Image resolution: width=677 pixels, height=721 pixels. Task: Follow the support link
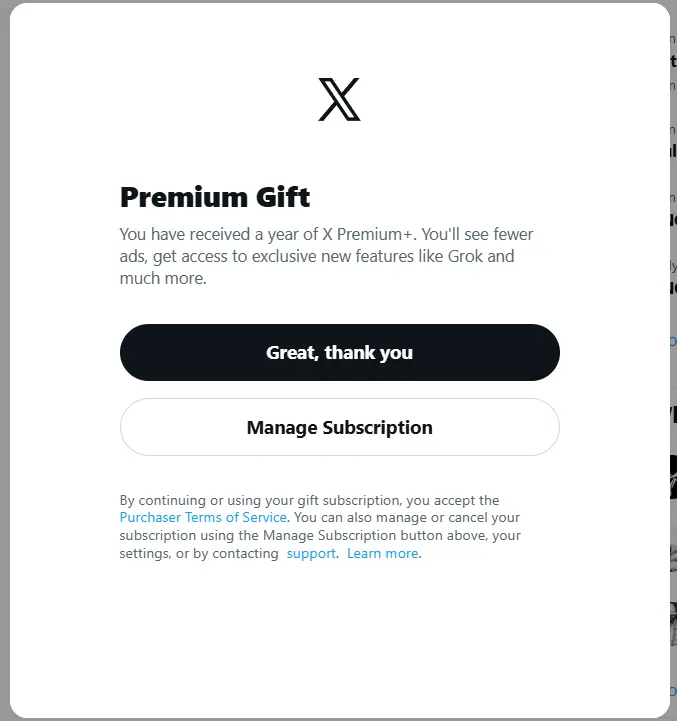coord(311,553)
